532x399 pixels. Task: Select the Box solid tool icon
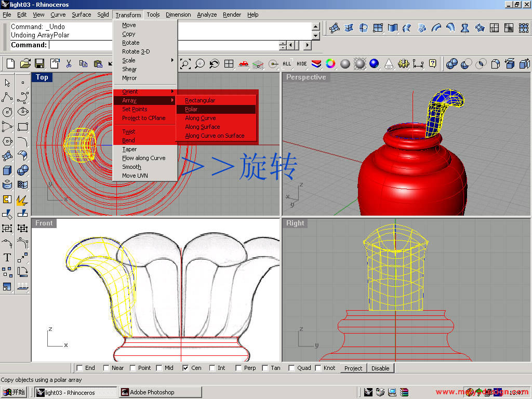click(x=7, y=170)
